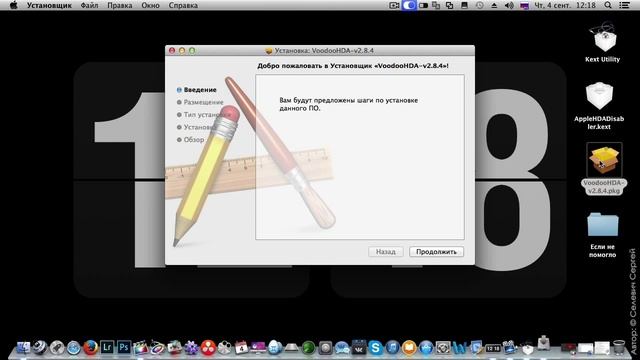The image size is (640, 360).
Task: Open Spotlight search in menu bar
Action: pyautogui.click(x=608, y=5)
